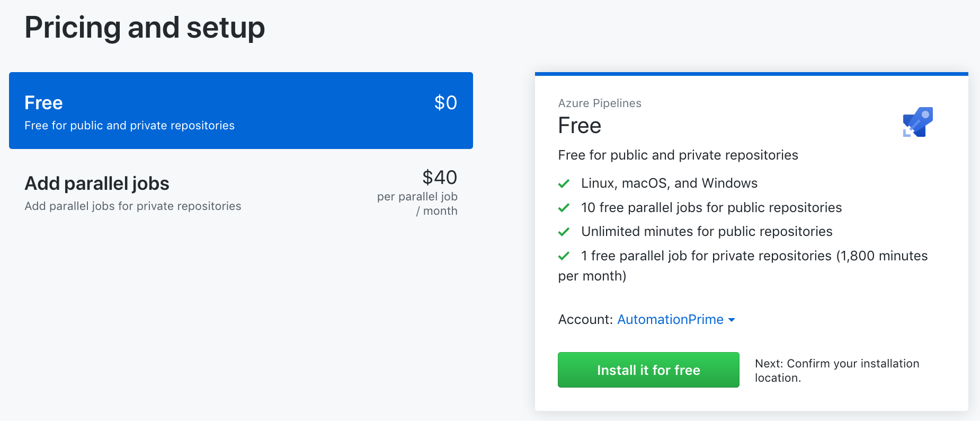
Task: Click the Pricing and setup heading
Action: (145, 28)
